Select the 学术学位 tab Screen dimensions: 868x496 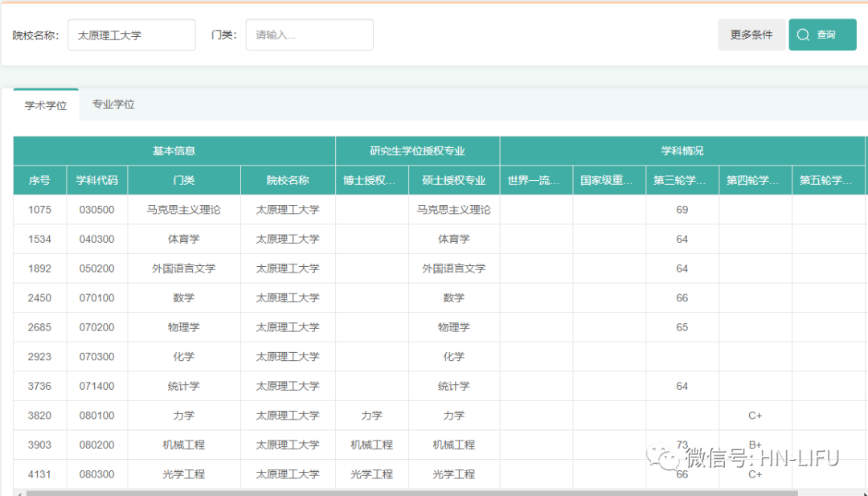click(x=46, y=104)
